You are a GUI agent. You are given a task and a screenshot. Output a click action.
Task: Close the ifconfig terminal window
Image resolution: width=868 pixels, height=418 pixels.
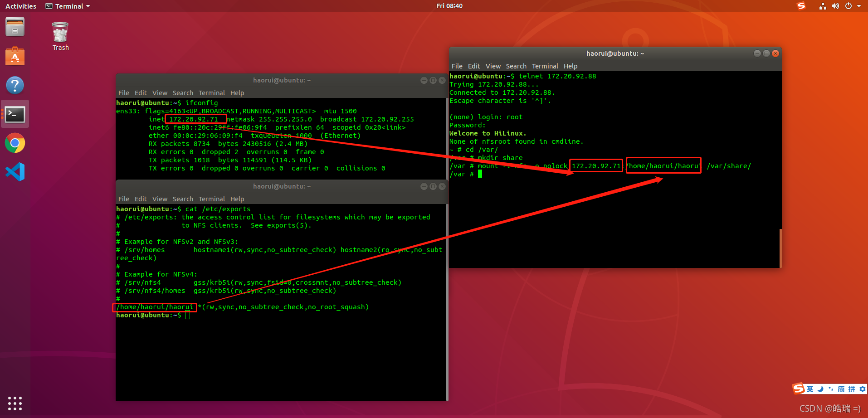pyautogui.click(x=442, y=80)
